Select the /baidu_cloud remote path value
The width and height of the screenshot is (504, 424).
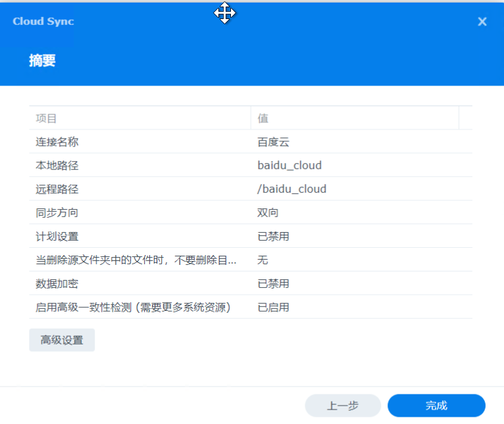pyautogui.click(x=291, y=189)
